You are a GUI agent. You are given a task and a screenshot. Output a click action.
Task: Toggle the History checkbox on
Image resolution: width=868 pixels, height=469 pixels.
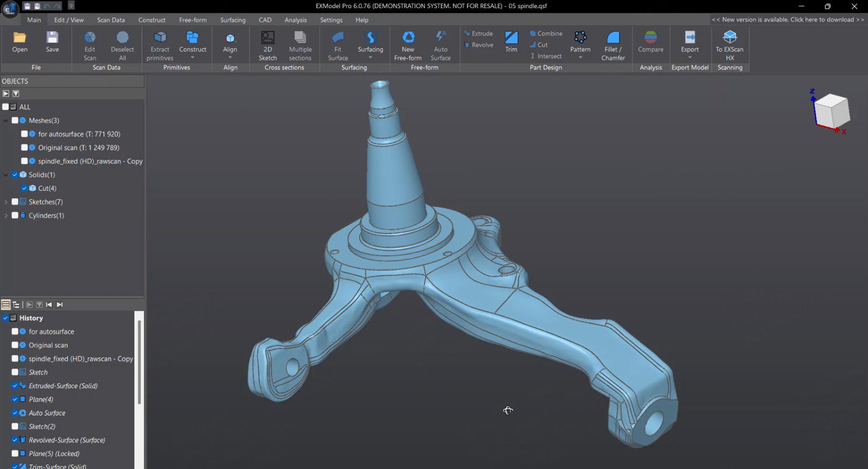pos(6,318)
